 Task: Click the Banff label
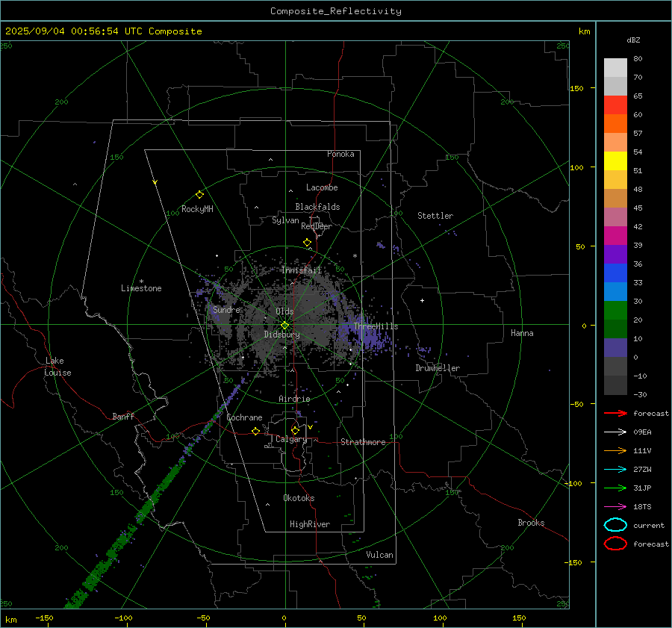pos(123,416)
